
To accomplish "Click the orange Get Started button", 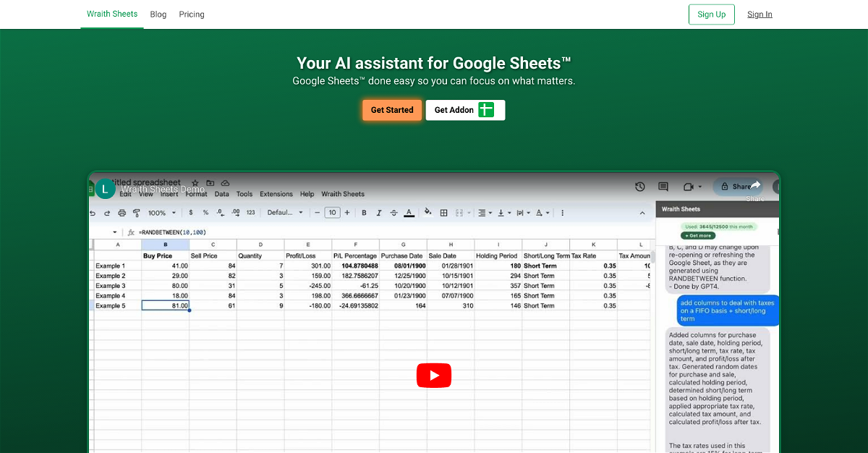I will click(x=392, y=110).
